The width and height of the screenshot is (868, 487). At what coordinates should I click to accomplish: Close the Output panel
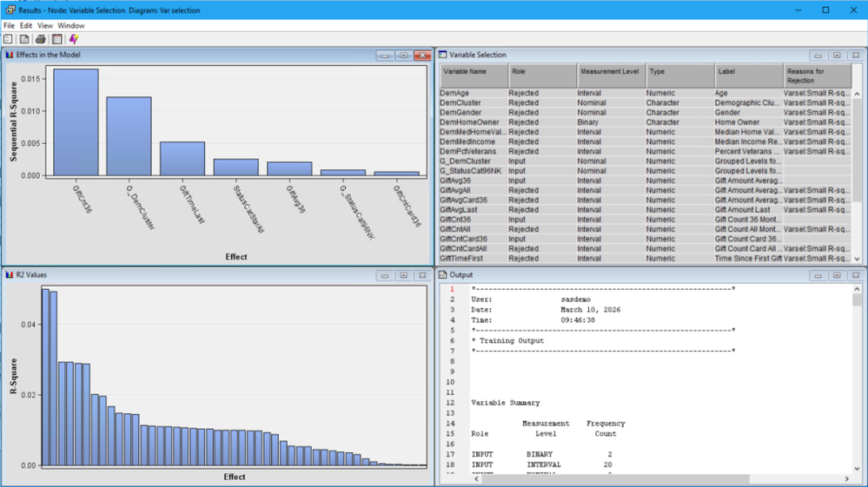855,275
